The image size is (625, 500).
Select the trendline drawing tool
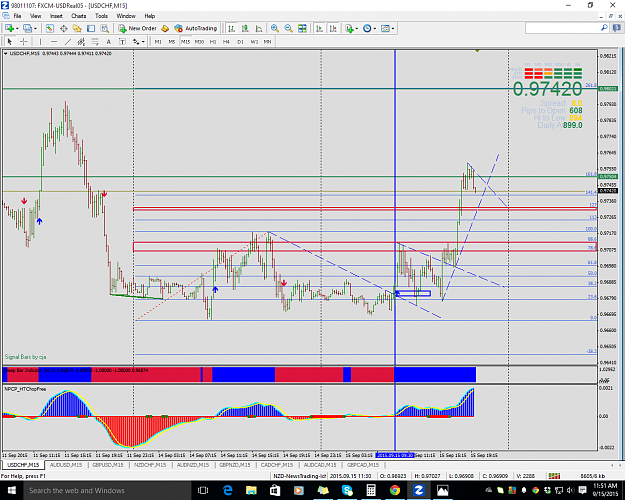68,41
